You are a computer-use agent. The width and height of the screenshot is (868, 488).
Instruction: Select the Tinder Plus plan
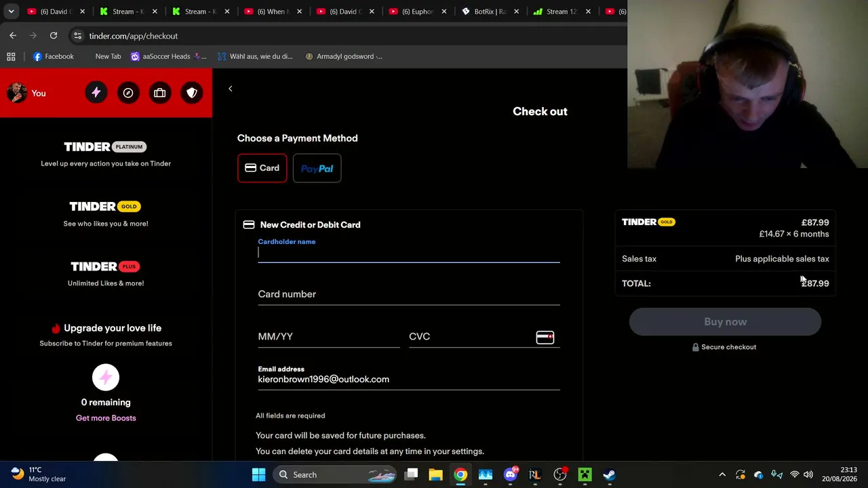pos(106,273)
